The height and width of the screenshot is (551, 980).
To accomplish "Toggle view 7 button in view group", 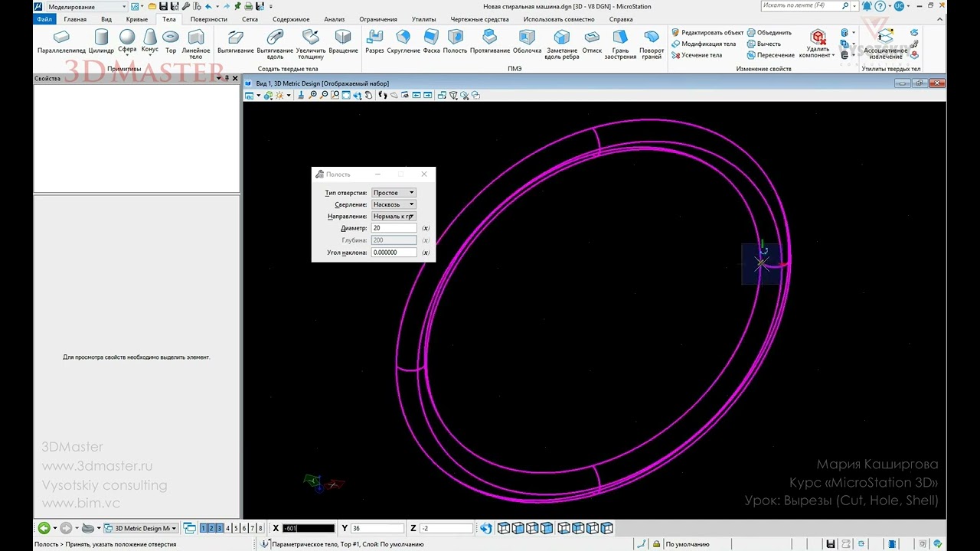I will 252,528.
